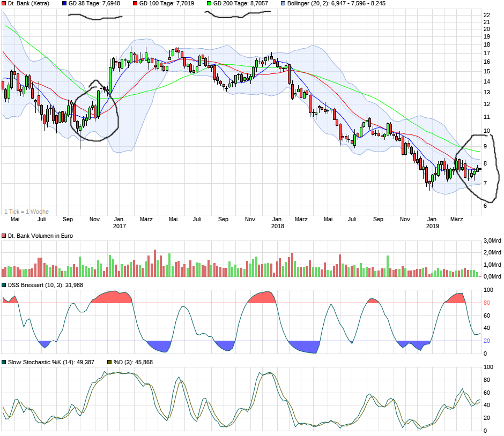The height and width of the screenshot is (436, 504).
Task: Click price axis value 22
Action: [487, 15]
